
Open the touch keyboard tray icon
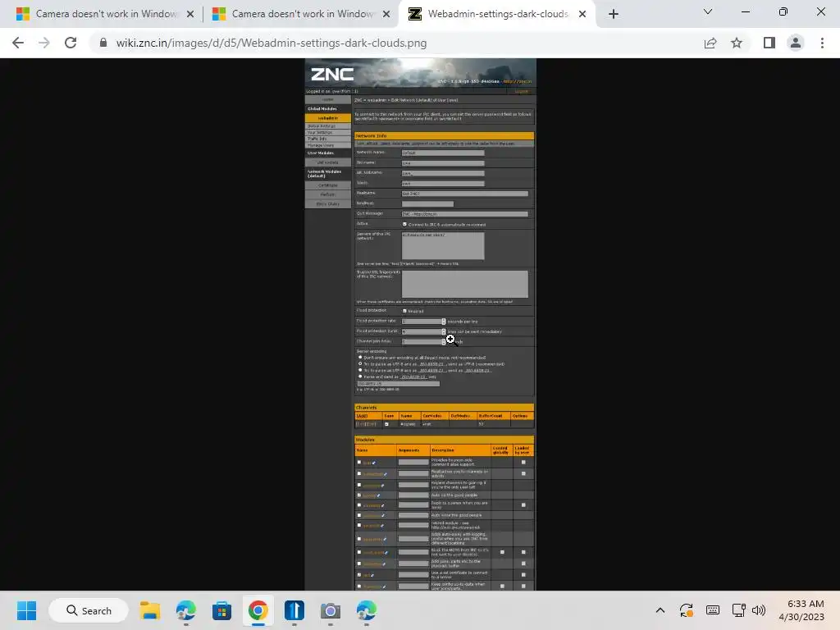tap(713, 610)
